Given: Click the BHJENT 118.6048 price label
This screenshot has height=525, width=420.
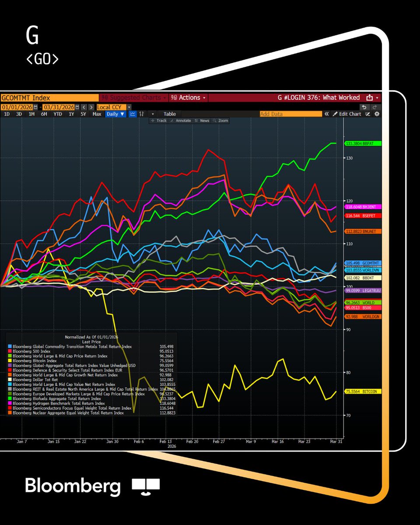Looking at the screenshot, I should (363, 206).
